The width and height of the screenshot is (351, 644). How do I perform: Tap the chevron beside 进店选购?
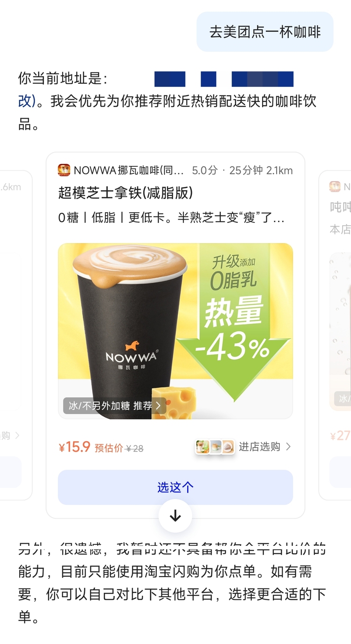288,447
